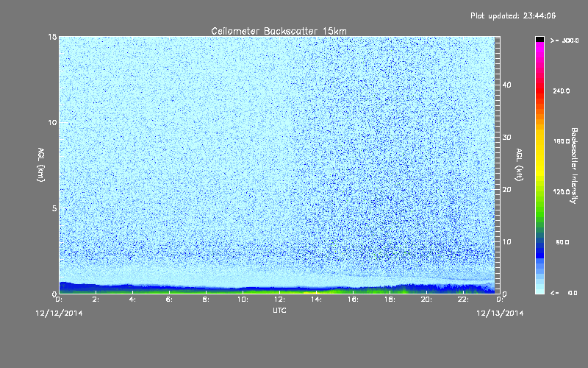Click the 20: hour tick label
This screenshot has width=588, height=368.
click(x=426, y=300)
